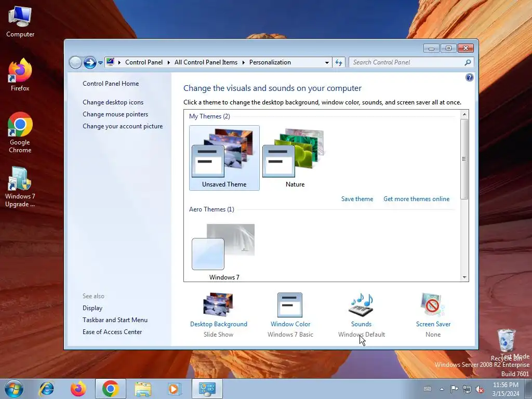Open Ease of Access Center link

pos(112,332)
